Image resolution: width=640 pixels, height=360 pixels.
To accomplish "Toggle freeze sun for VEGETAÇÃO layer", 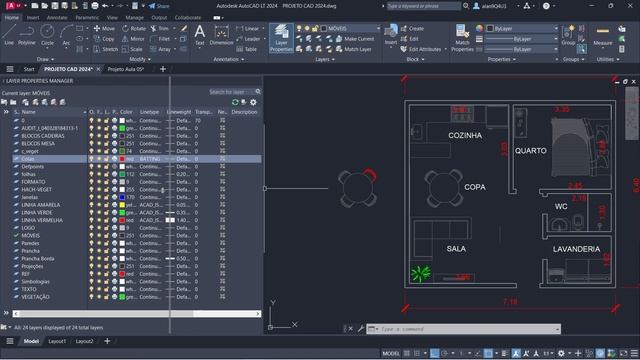I will 99,297.
